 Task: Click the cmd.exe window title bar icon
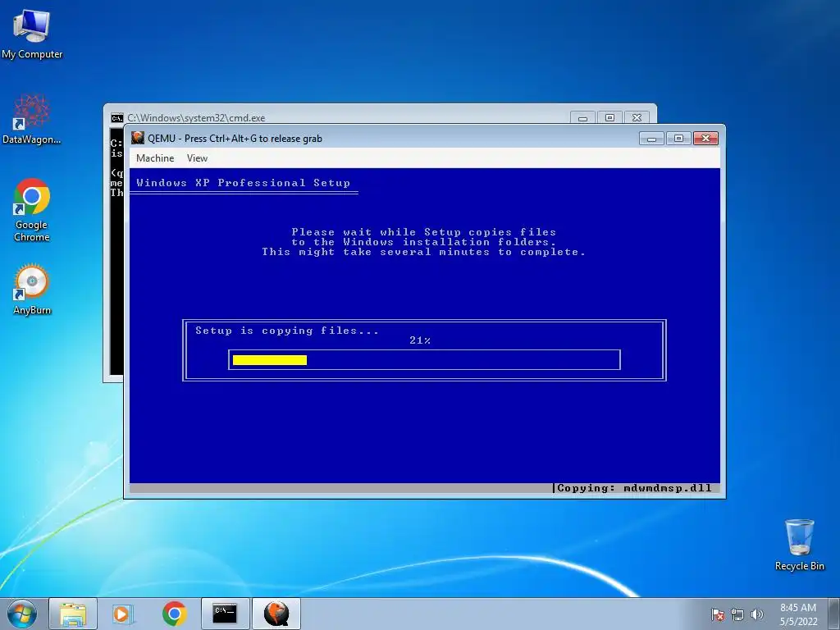coord(116,118)
